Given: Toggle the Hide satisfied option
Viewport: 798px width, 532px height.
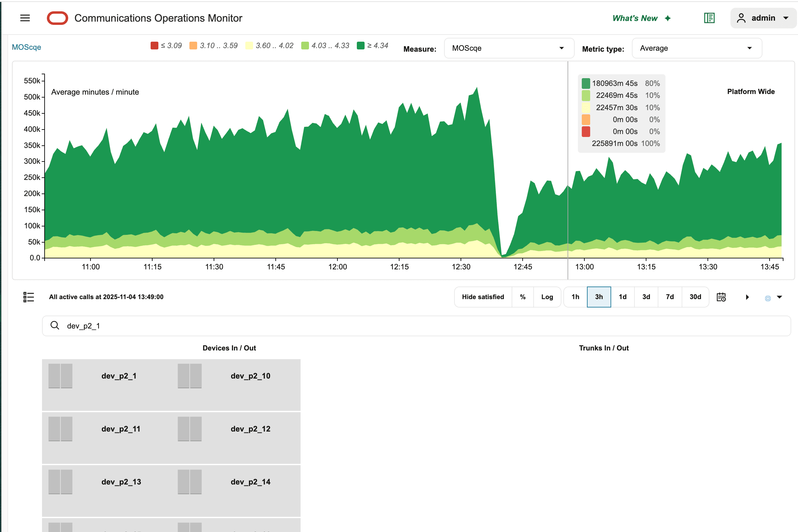Looking at the screenshot, I should (483, 297).
